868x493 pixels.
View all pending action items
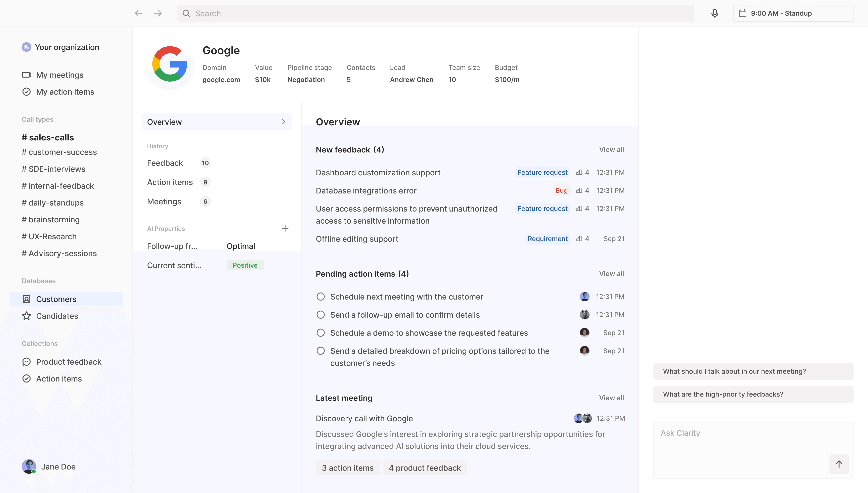(x=611, y=274)
